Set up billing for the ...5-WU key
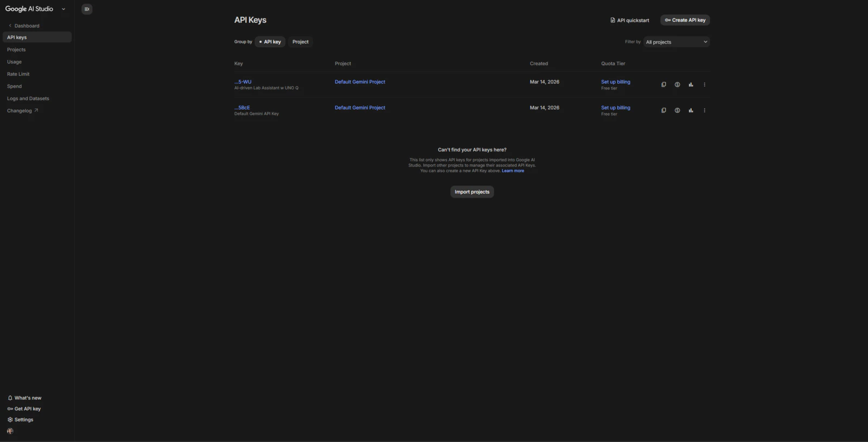 coord(616,82)
